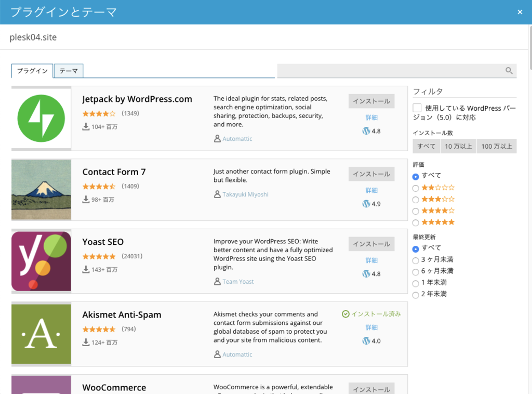The image size is (532, 394).
Task: Open 詳細 link for Jetpack
Action: [371, 117]
